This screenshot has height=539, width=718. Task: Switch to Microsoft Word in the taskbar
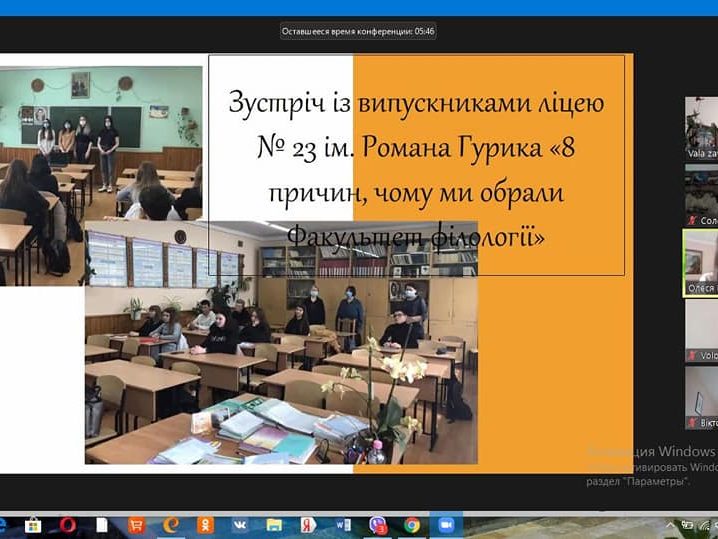344,525
